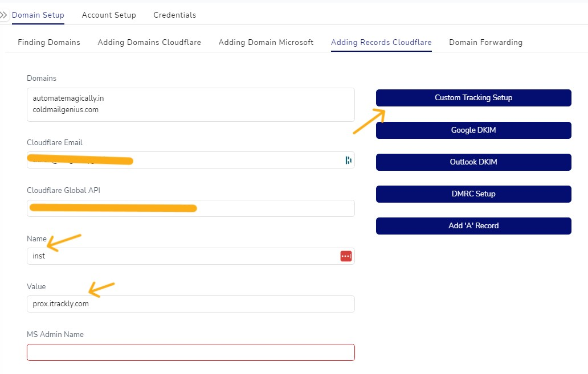Open the Adding Domains Cloudflare sub-tab
The height and width of the screenshot is (374, 588).
tap(149, 43)
